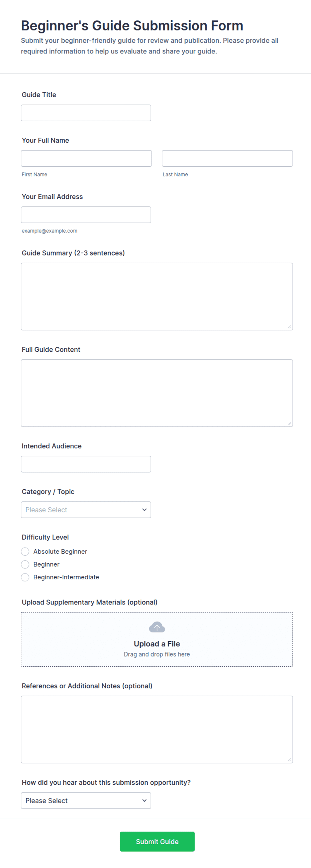Click into the First Name field
This screenshot has height=868, width=311.
coord(86,158)
